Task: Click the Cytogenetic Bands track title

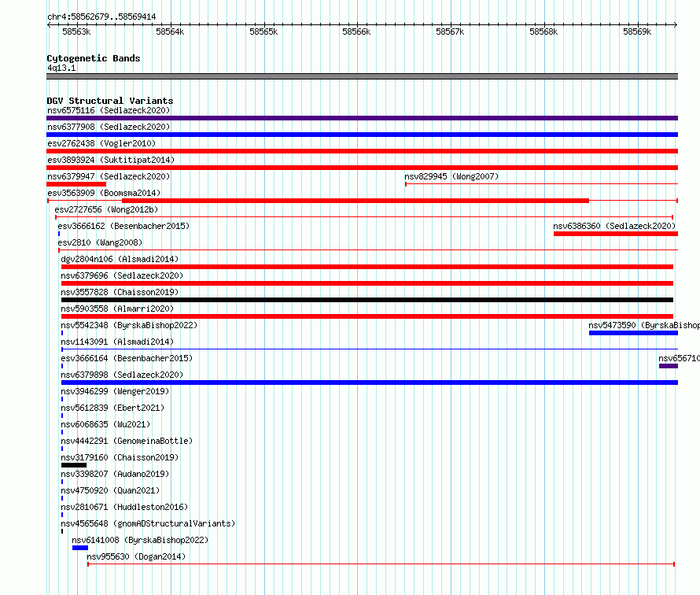Action: pos(94,58)
